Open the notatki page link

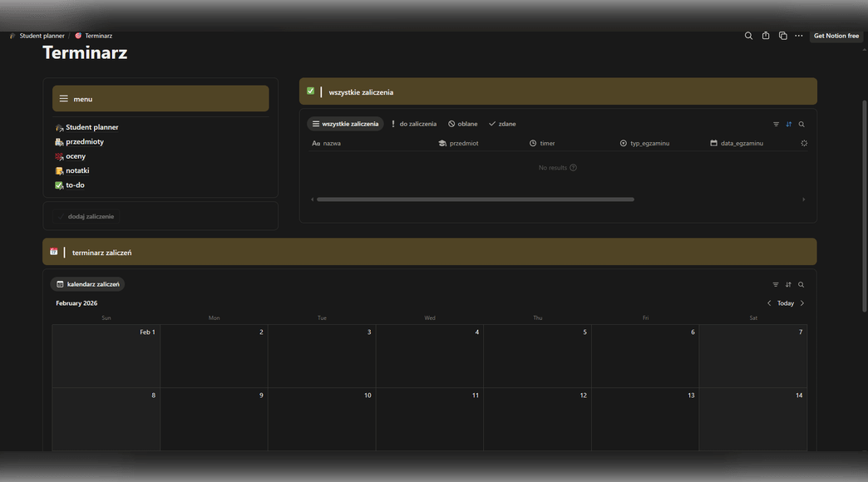[77, 170]
